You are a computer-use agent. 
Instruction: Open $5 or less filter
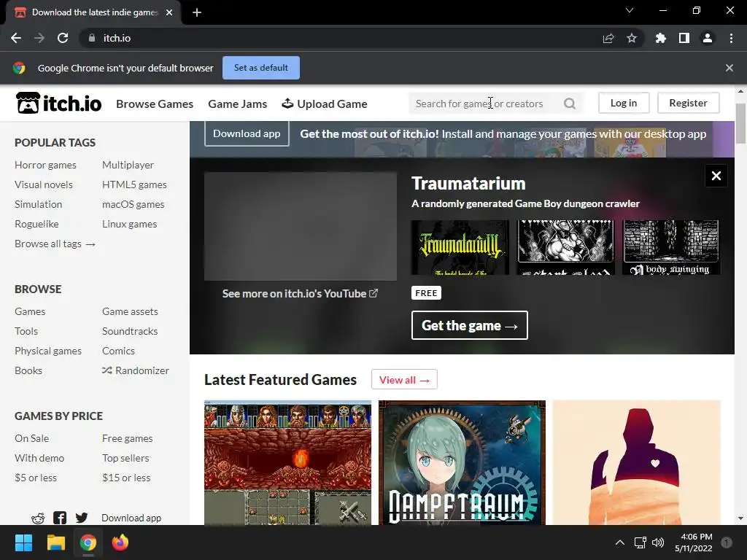[35, 478]
